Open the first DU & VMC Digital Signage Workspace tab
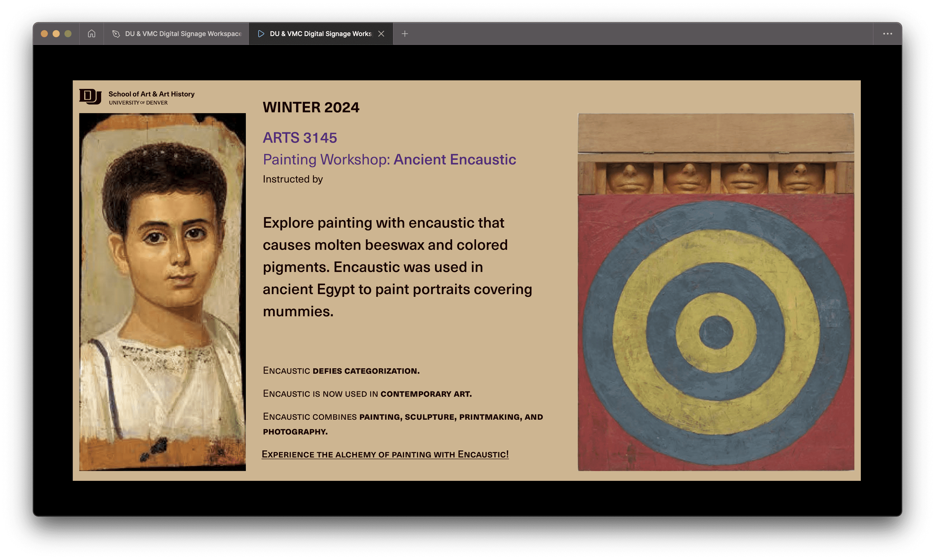Viewport: 935px width, 560px height. (177, 34)
